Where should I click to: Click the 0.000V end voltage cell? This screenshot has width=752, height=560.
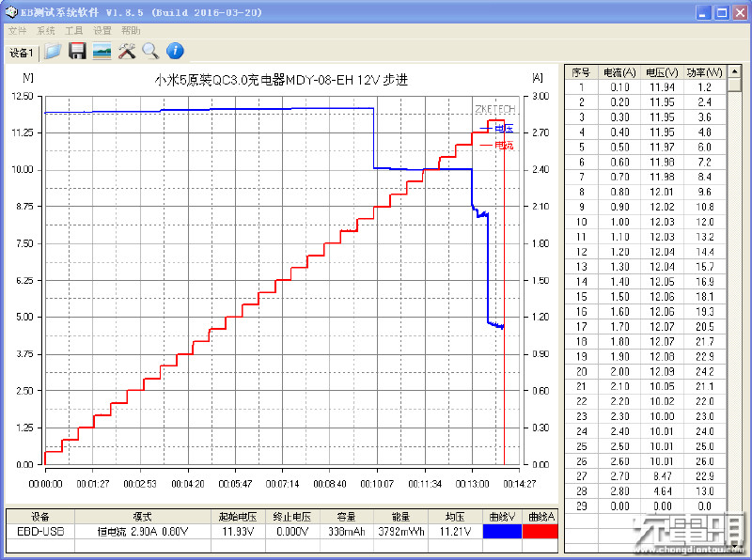tap(292, 531)
